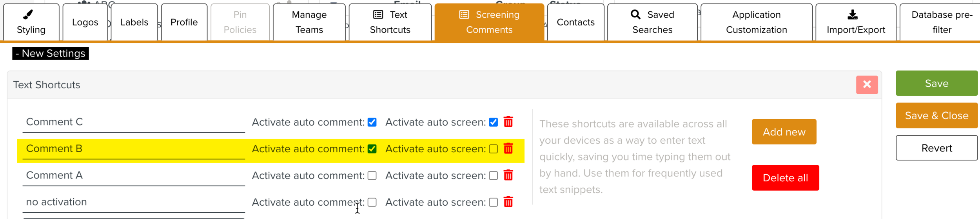Screen dimensions: 980x219
Task: Click trash icon for Comment B
Action: tap(508, 149)
